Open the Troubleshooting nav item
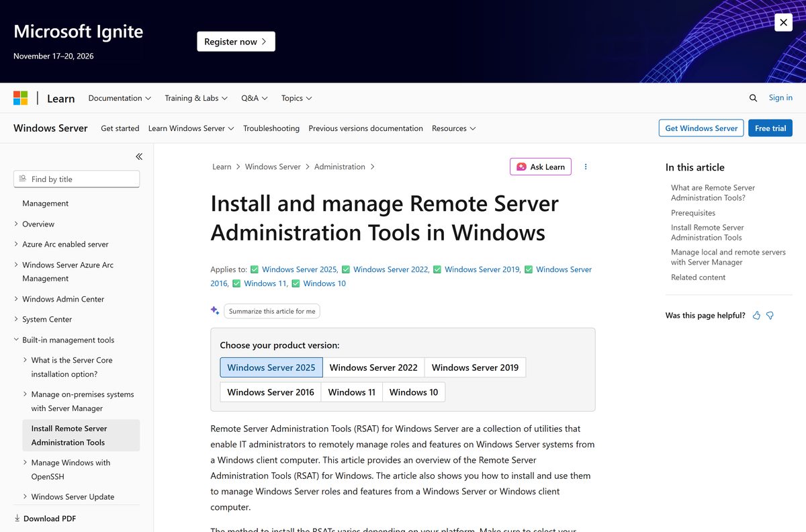Image resolution: width=806 pixels, height=532 pixels. point(271,128)
